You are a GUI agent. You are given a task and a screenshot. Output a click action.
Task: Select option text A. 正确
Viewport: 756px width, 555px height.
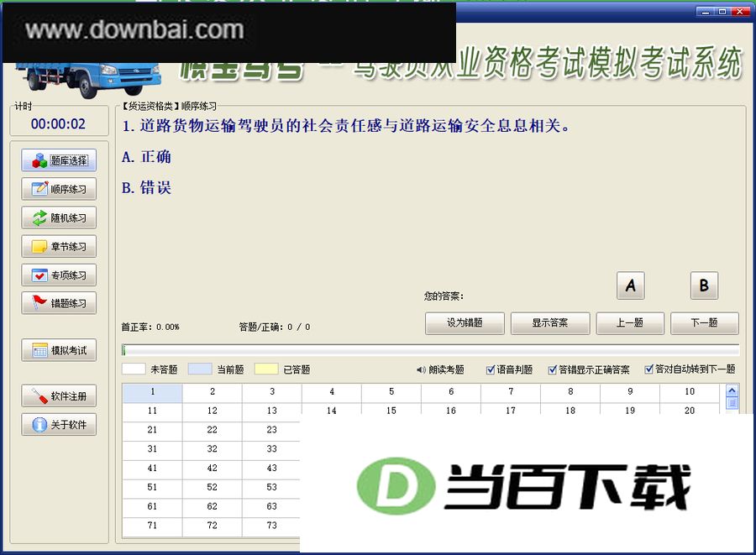click(x=146, y=157)
